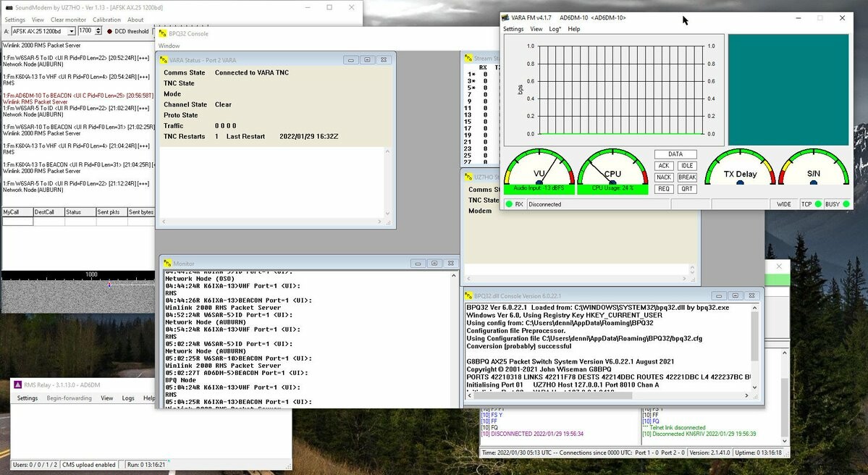Select Clear monitor in SoundModem
This screenshot has width=868, height=475.
(68, 20)
